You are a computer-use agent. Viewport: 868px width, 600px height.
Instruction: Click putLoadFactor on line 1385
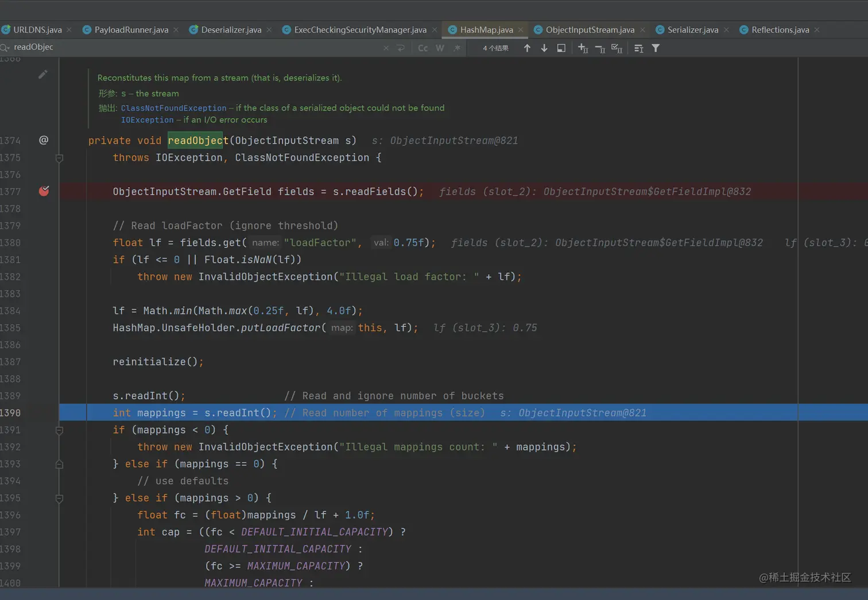point(281,328)
